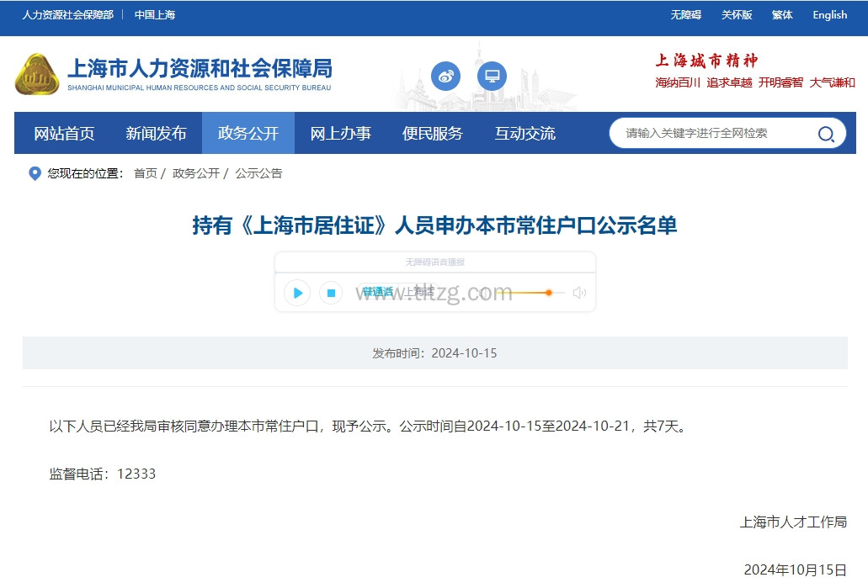The height and width of the screenshot is (588, 868).
Task: Open the 政务公开 navigation tab
Action: (248, 133)
